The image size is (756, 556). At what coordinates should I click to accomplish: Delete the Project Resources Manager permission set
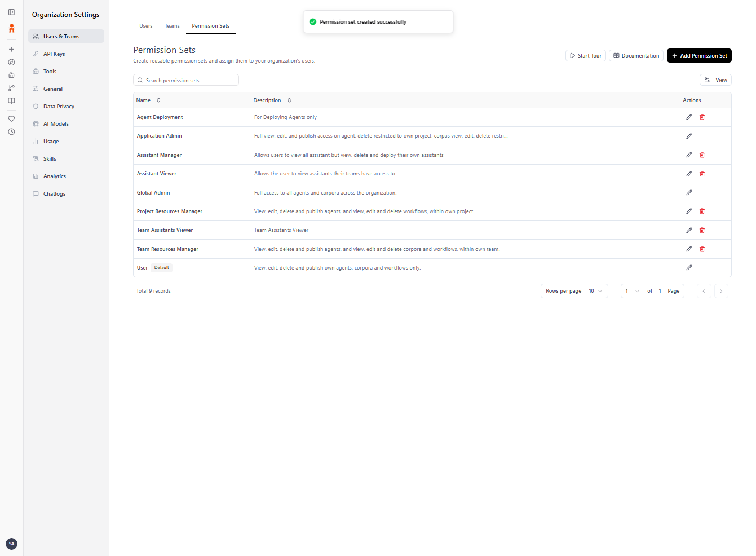702,211
